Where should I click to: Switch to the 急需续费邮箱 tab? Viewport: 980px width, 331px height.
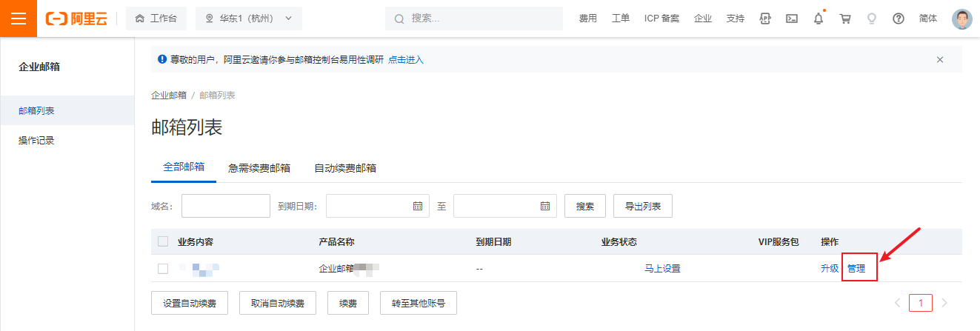click(x=259, y=168)
